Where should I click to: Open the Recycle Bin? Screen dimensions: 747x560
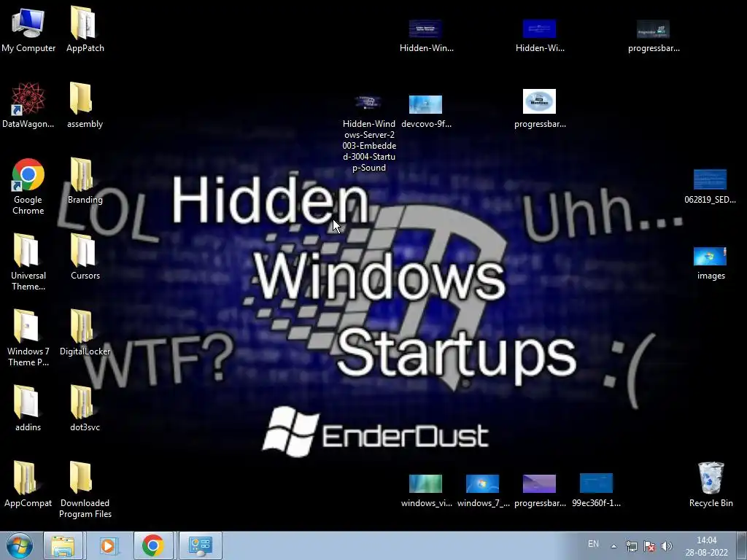point(711,484)
